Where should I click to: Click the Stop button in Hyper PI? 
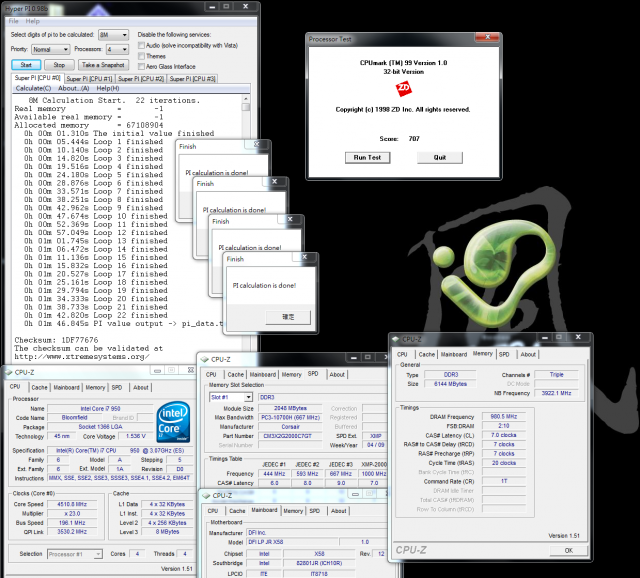59,65
